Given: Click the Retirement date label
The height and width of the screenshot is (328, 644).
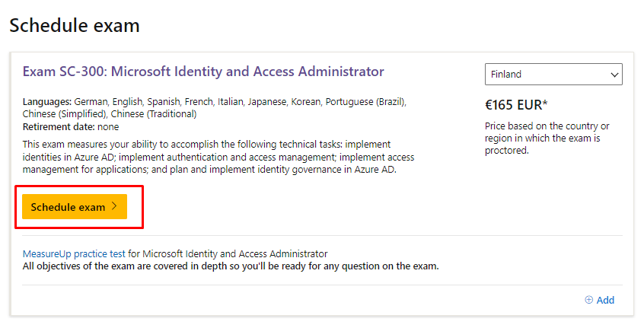Looking at the screenshot, I should coord(59,126).
